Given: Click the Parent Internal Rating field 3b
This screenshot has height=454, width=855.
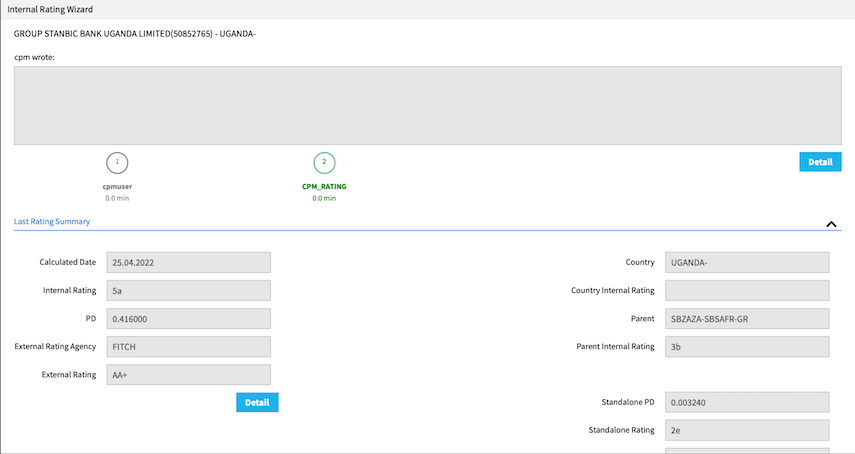Looking at the screenshot, I should 747,347.
